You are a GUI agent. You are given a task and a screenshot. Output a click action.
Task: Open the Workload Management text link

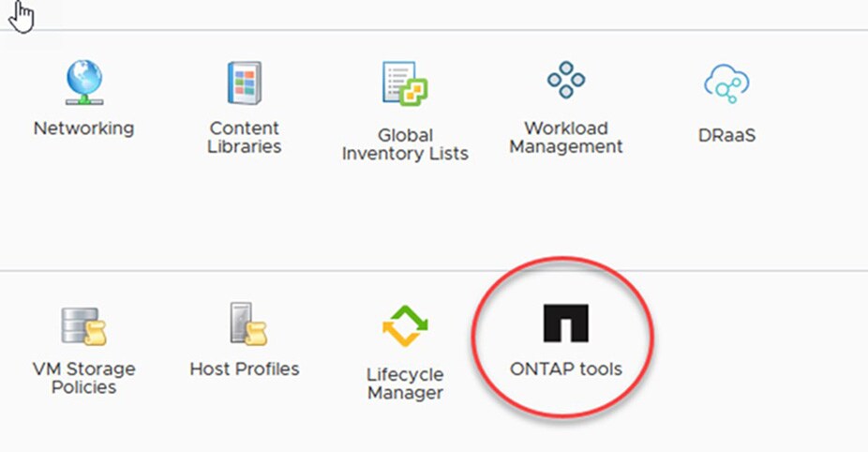[x=566, y=137]
